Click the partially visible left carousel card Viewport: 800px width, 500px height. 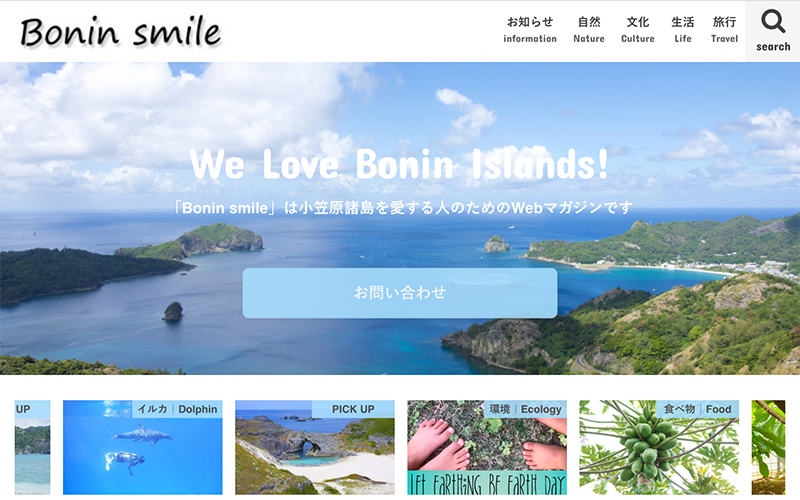point(33,447)
